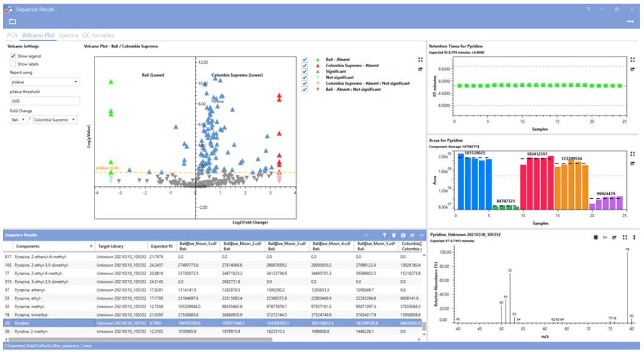
Task: Open folder icon in top toolbar
Action: click(x=12, y=21)
